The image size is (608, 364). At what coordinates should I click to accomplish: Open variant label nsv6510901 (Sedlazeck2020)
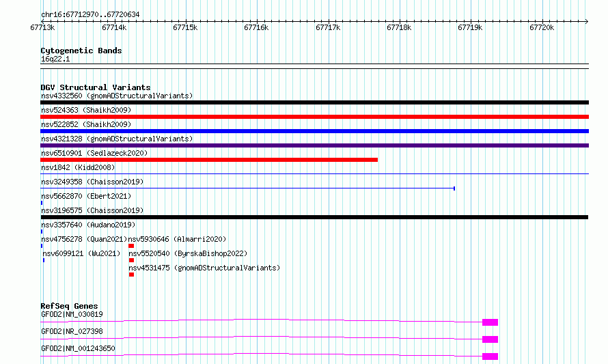[x=94, y=153]
